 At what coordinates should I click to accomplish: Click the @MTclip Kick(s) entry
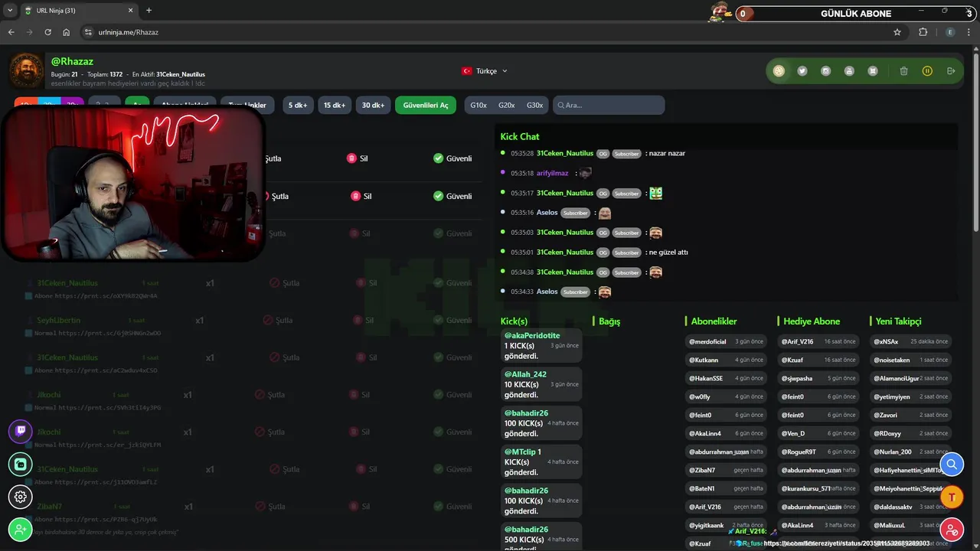click(x=541, y=462)
